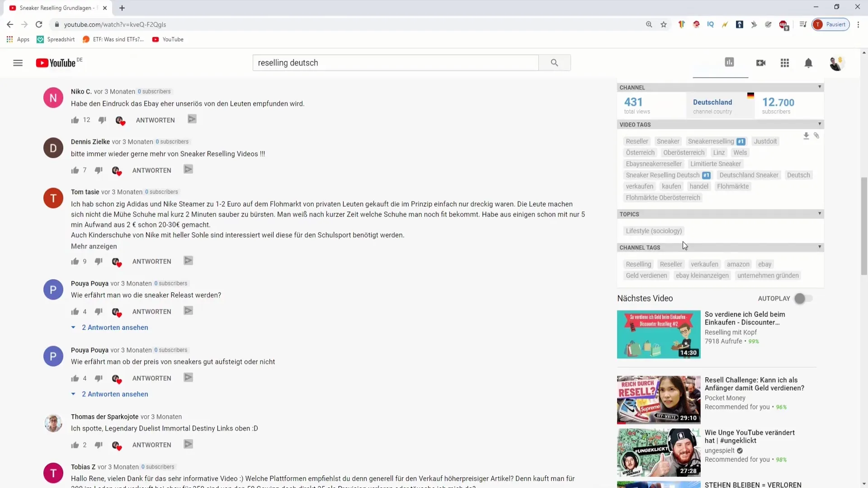
Task: Open the adblock extension icon
Action: tap(783, 25)
